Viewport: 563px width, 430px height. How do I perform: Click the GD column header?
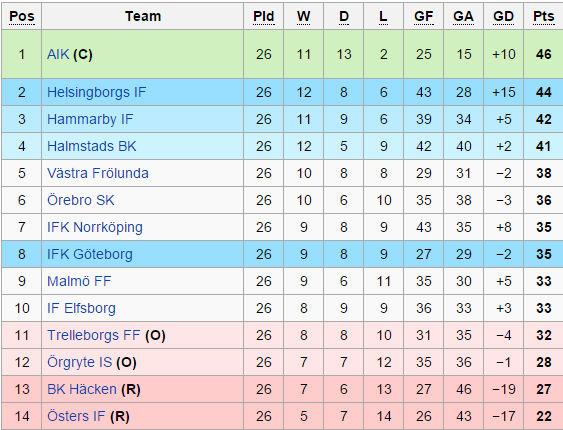(x=503, y=16)
